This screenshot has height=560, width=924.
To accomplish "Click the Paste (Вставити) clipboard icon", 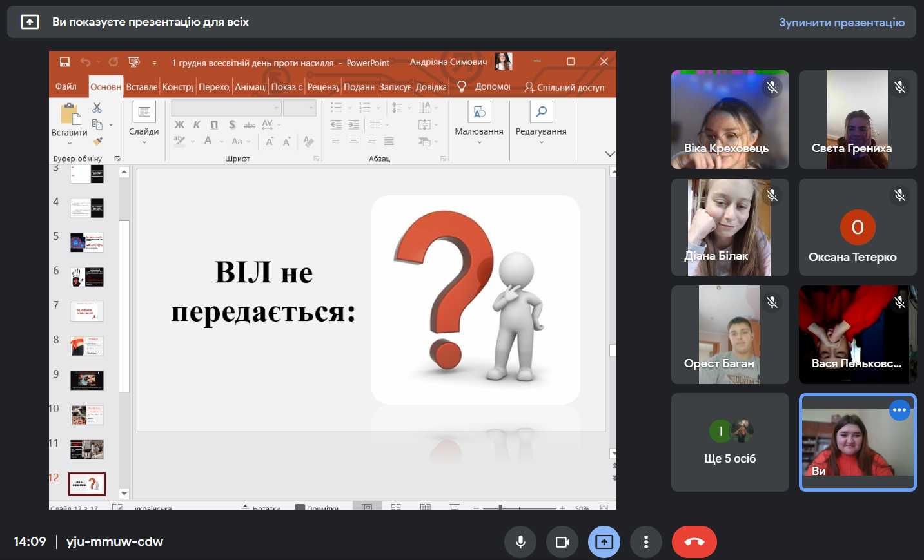I will point(70,114).
